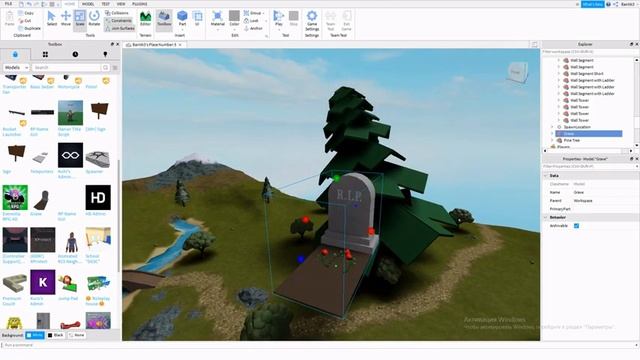Open the Toolbox Inventory grid tab
This screenshot has width=640, height=360.
pyautogui.click(x=45, y=54)
